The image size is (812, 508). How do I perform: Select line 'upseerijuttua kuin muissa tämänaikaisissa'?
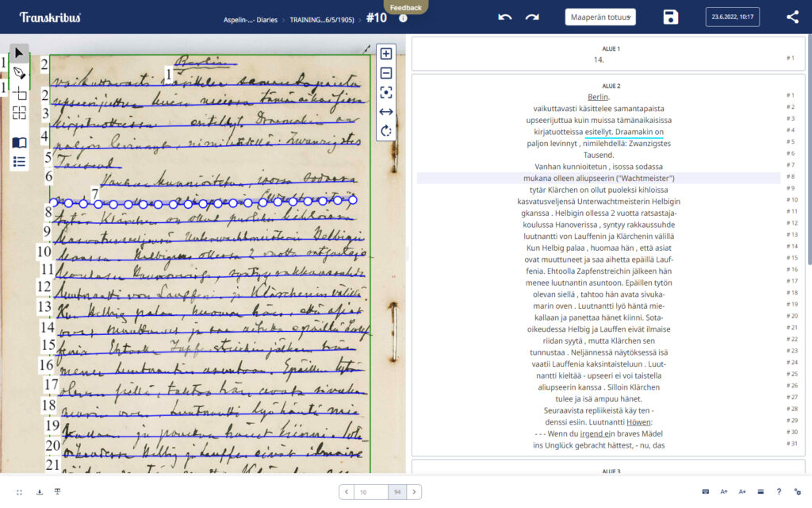(598, 121)
